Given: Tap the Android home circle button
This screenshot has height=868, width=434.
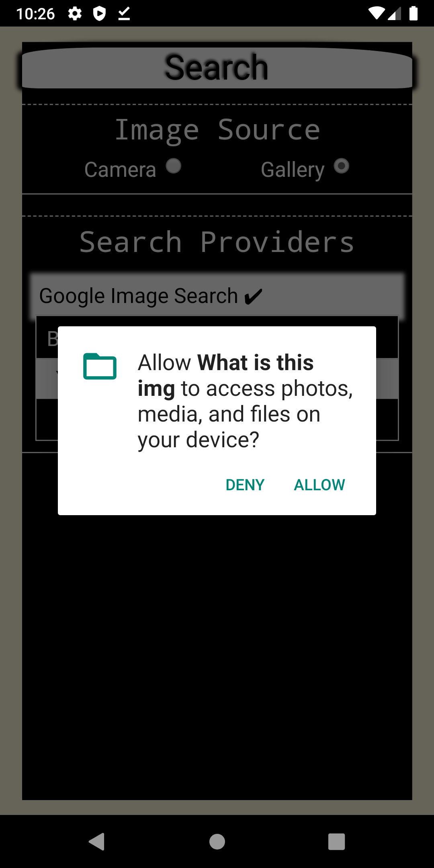Looking at the screenshot, I should coord(217,841).
